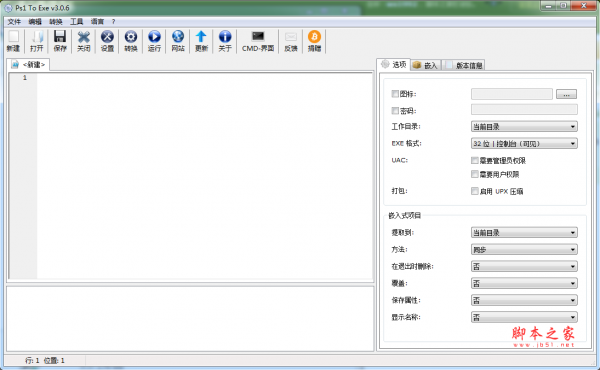Viewport: 600px width, 370px height.
Task: Switch to the 版本信息 tab
Action: point(464,65)
